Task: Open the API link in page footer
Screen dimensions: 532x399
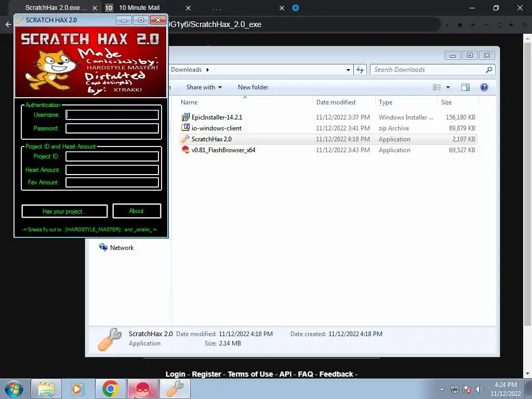Action: (285, 374)
